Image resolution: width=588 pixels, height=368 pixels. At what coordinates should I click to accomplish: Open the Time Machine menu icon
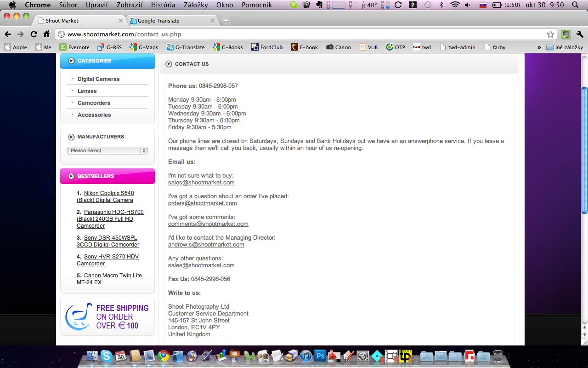(428, 5)
